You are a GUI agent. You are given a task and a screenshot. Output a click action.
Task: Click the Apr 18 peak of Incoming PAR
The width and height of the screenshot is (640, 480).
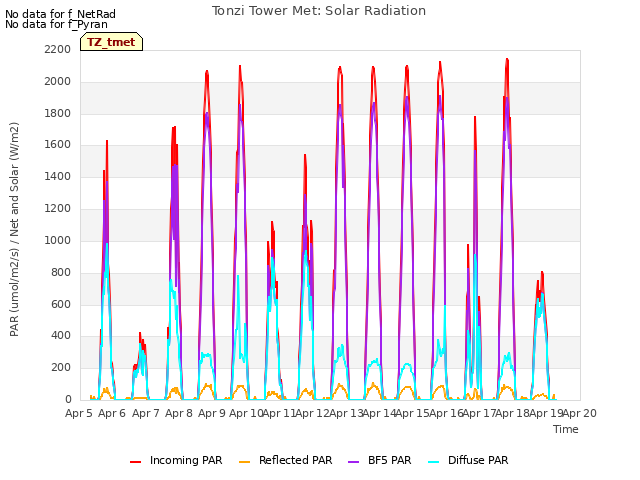507,60
